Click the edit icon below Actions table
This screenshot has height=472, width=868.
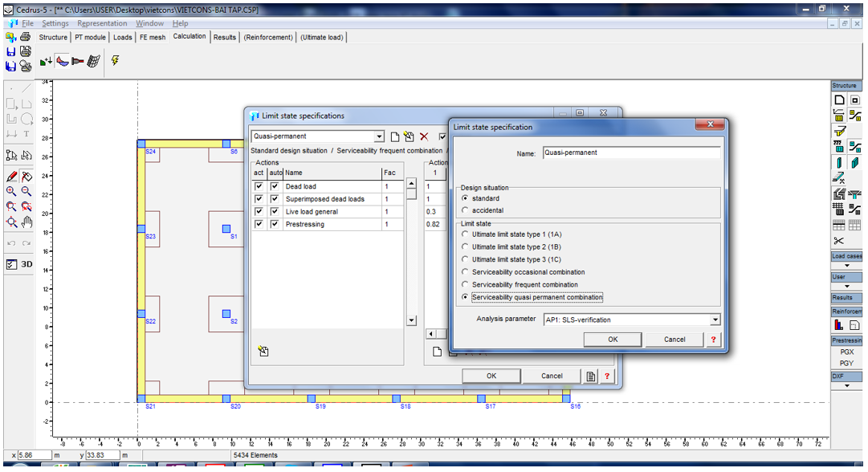tap(263, 351)
